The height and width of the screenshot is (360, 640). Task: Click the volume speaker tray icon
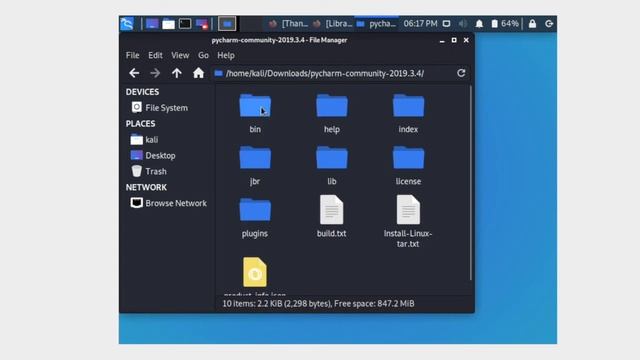click(463, 24)
